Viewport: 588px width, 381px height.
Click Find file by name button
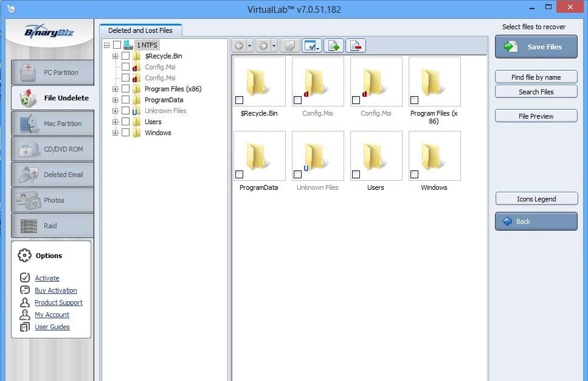(536, 77)
